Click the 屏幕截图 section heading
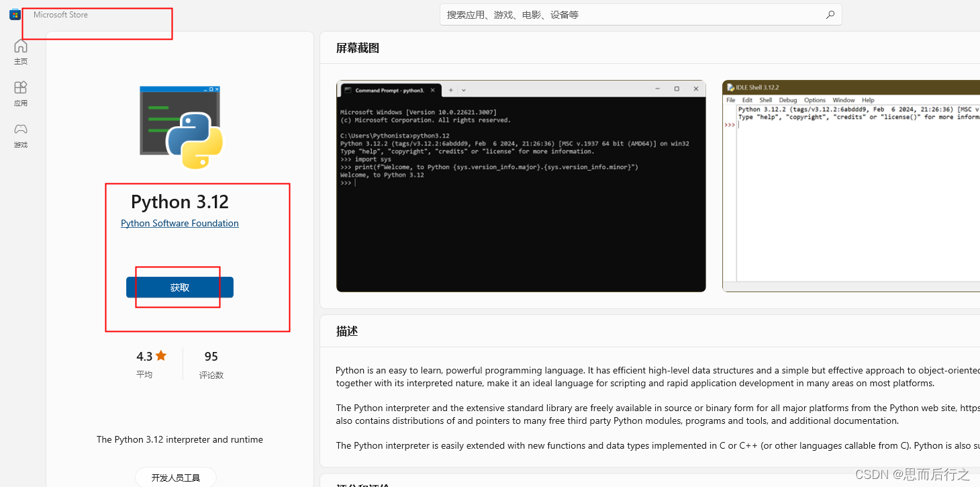This screenshot has height=487, width=980. pos(358,48)
